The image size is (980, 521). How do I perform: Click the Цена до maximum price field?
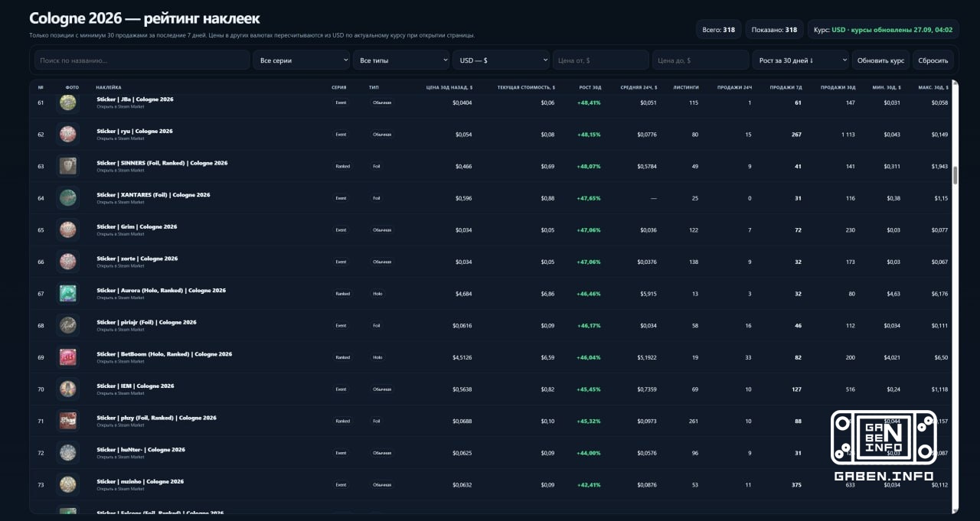[701, 60]
